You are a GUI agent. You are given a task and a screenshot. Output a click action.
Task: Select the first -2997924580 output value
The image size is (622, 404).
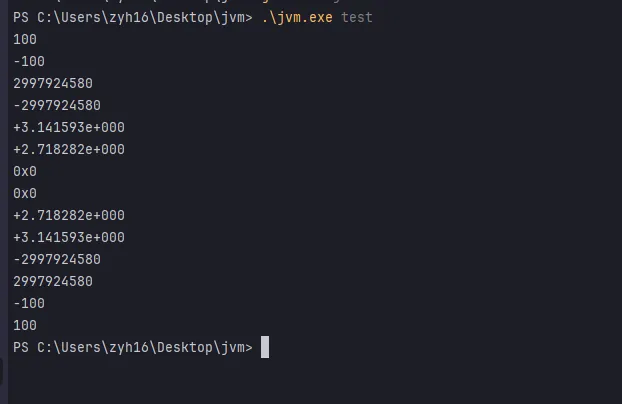click(x=57, y=105)
